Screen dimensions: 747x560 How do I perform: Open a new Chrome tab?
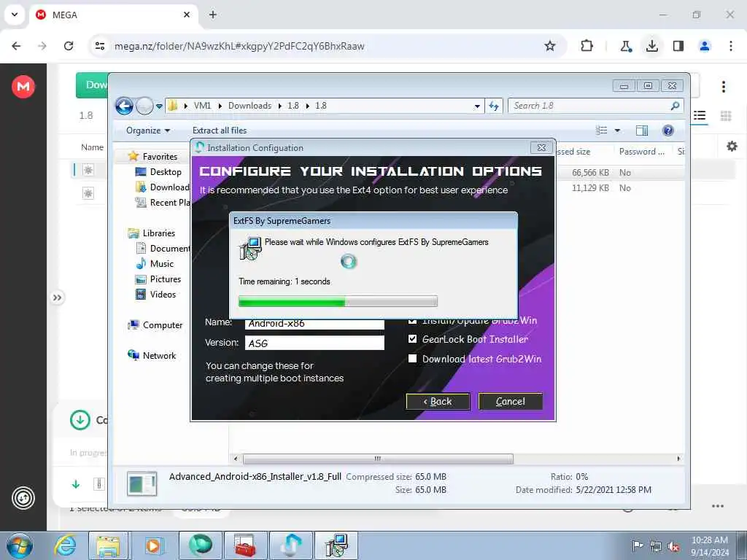213,15
